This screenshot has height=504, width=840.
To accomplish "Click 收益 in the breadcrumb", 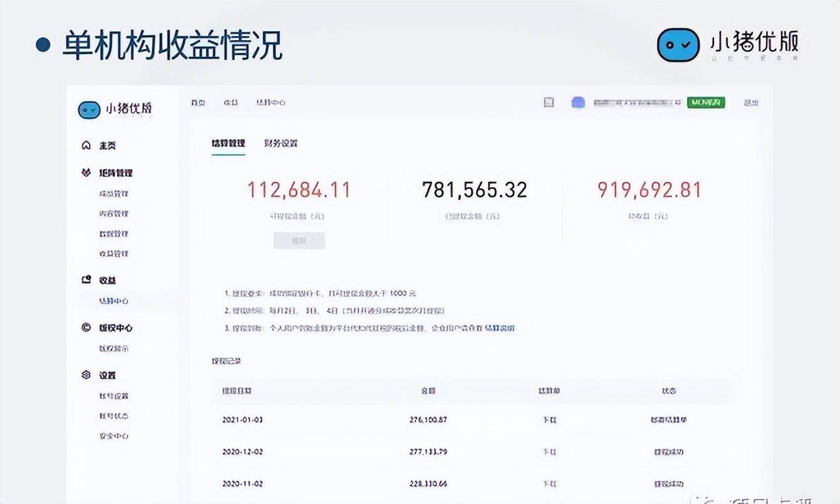I will [230, 102].
